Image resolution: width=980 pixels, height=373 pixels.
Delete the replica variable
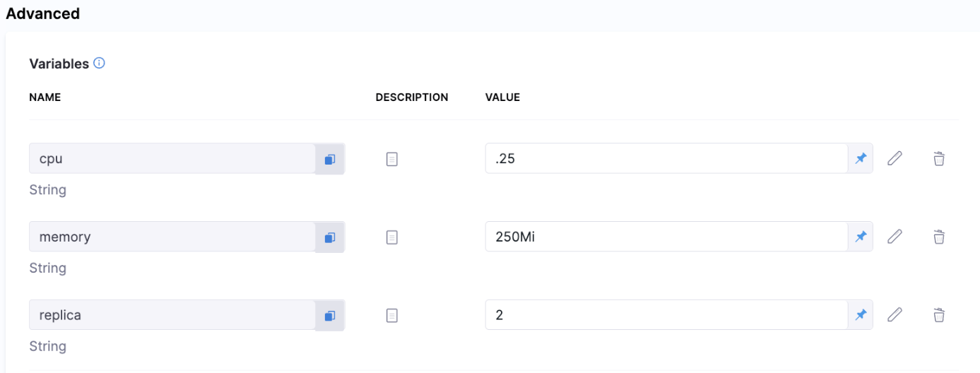(938, 315)
